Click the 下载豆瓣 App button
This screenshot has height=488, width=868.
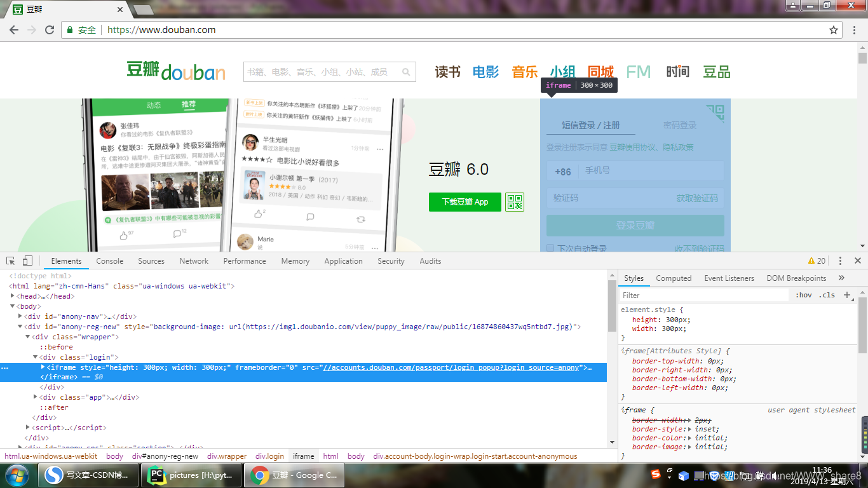point(465,202)
